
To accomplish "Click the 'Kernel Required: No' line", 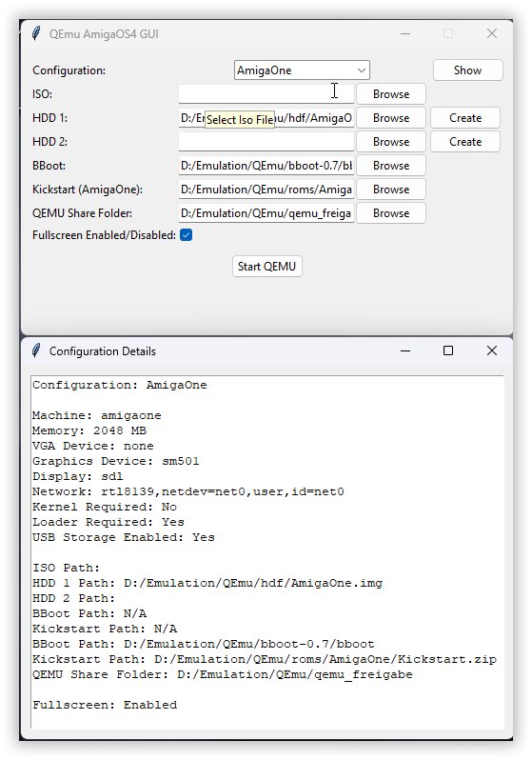I will tap(104, 507).
